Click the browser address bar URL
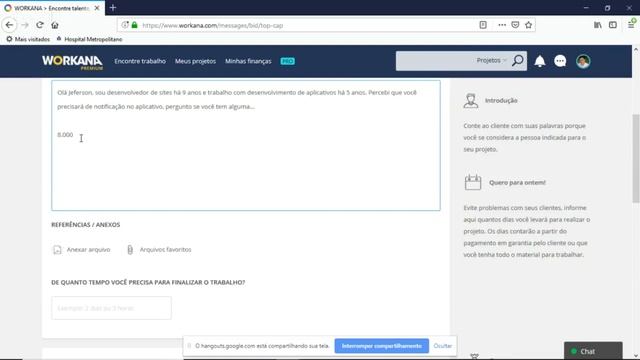The width and height of the screenshot is (640, 360). [213, 25]
